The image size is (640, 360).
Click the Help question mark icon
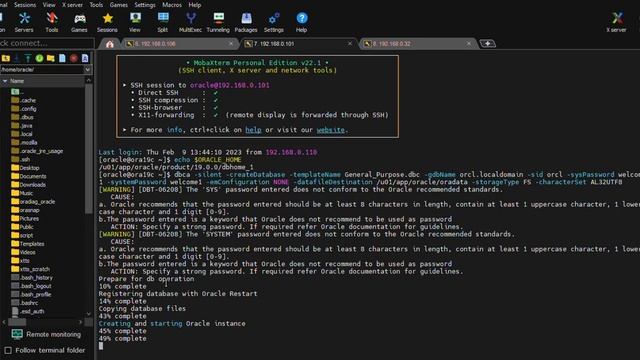tap(302, 22)
